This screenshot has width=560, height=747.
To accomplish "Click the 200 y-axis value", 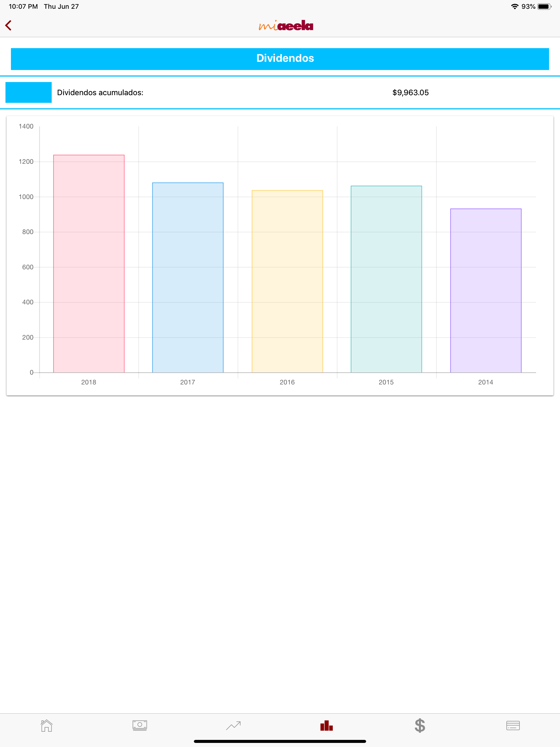I will (28, 337).
